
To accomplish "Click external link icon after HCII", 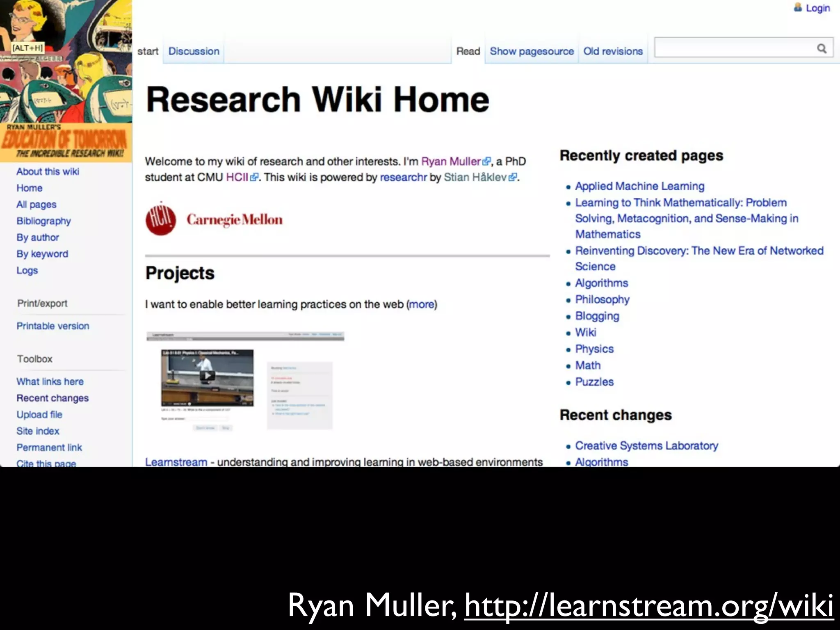I will click(x=254, y=177).
